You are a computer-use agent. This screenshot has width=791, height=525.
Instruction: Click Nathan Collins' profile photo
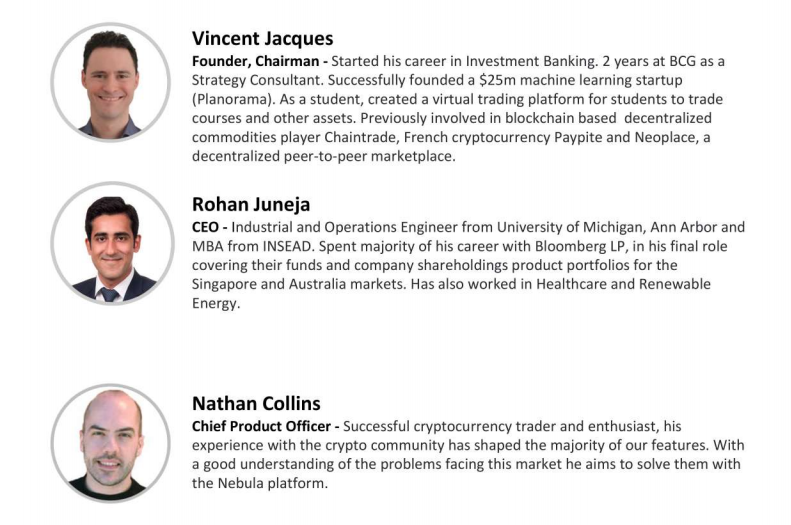click(110, 443)
